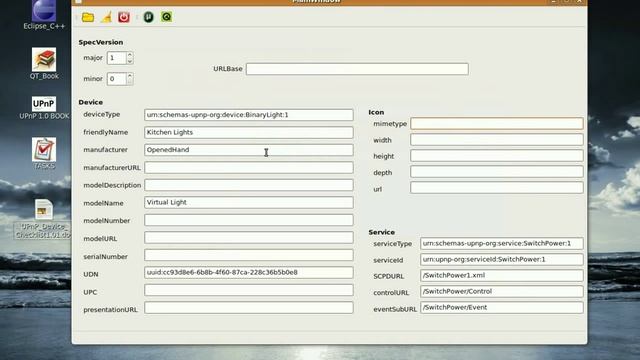This screenshot has width=640, height=360.
Task: Click the round dark green toolbar icon
Action: (x=149, y=17)
